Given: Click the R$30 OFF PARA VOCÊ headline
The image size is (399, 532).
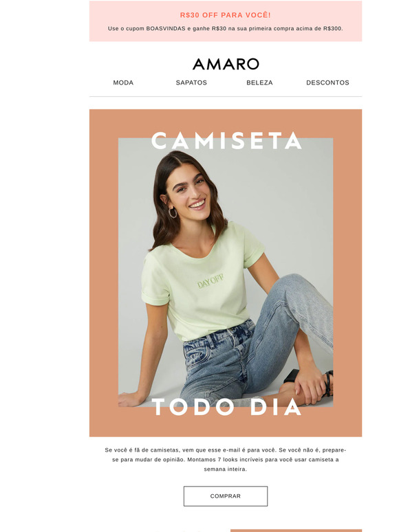Looking at the screenshot, I should coord(226,15).
